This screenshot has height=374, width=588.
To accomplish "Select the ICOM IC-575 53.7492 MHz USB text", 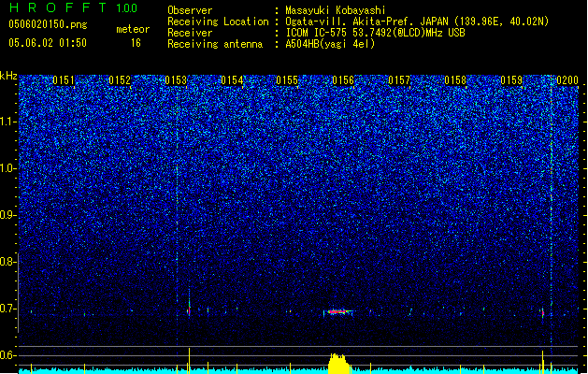I will click(x=376, y=33).
